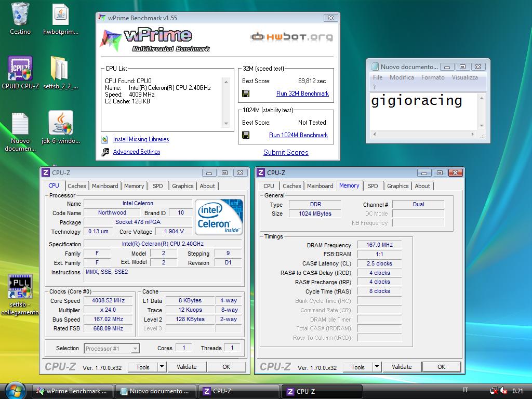Select the hwbotprime Java file icon
The height and width of the screenshot is (399, 532).
click(x=61, y=15)
